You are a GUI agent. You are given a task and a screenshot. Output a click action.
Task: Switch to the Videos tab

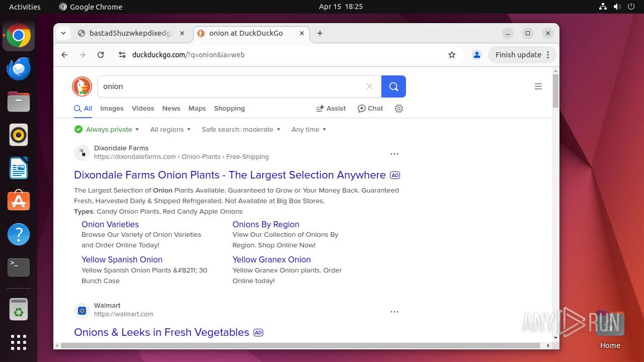pyautogui.click(x=143, y=109)
